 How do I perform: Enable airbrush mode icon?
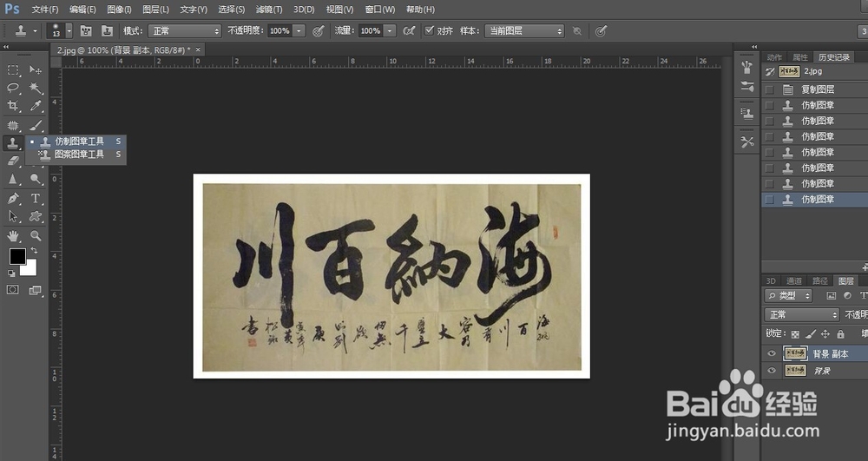(x=409, y=31)
